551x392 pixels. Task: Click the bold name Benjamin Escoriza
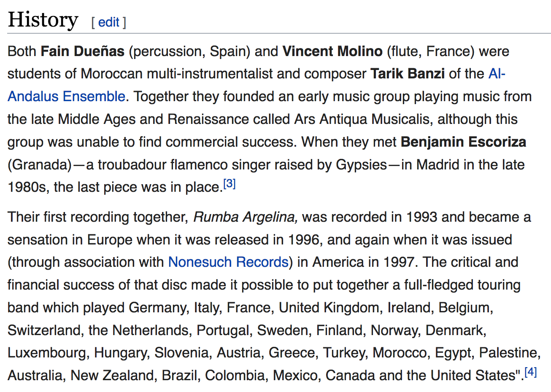coord(463,142)
